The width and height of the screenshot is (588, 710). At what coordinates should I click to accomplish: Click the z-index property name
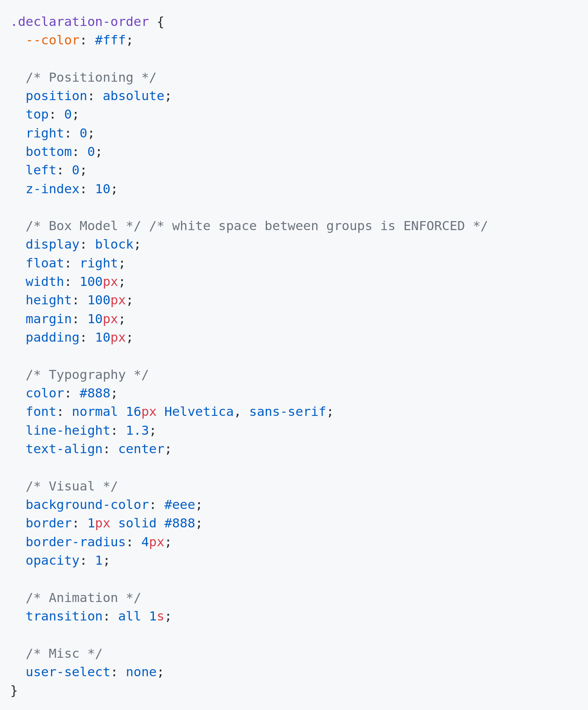pyautogui.click(x=53, y=189)
